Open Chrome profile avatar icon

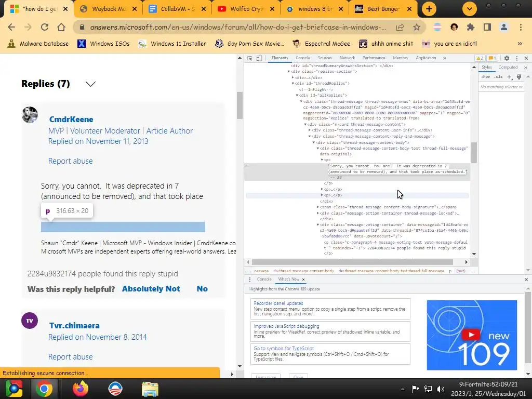pos(504,27)
